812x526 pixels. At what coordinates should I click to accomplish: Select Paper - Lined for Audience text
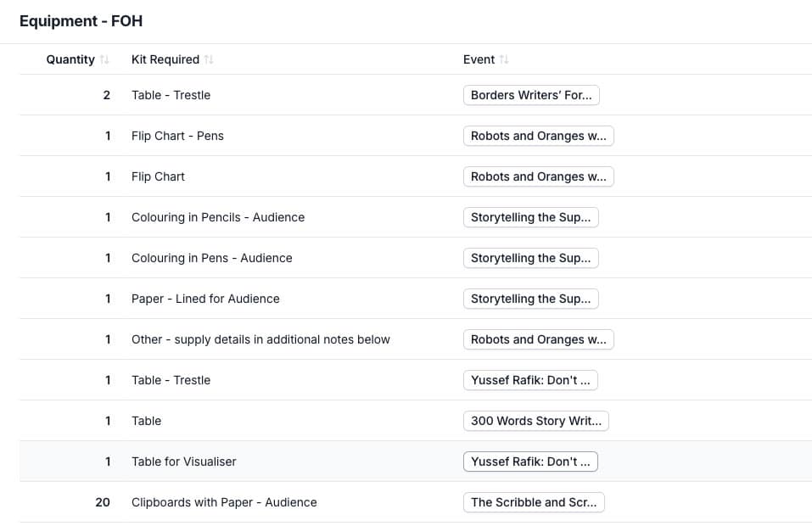(x=205, y=299)
